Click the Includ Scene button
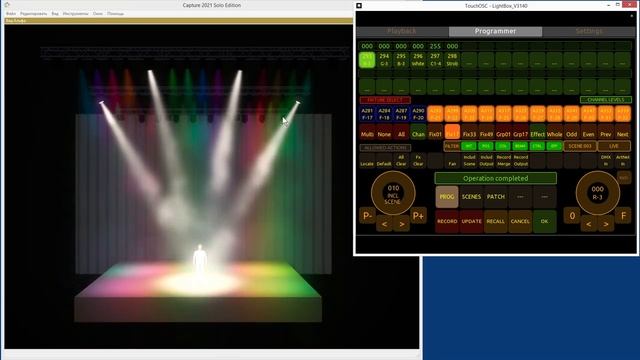640x360 pixels. (469, 161)
